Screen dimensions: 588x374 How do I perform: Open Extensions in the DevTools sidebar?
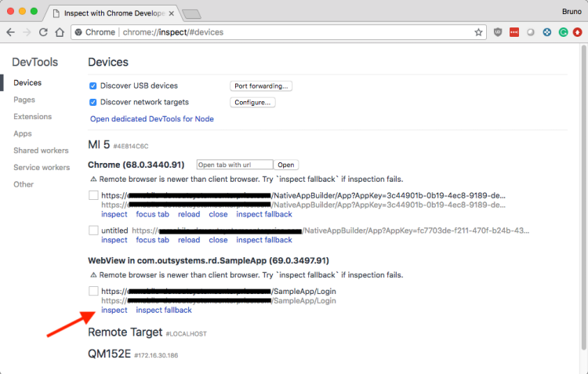[x=32, y=117]
